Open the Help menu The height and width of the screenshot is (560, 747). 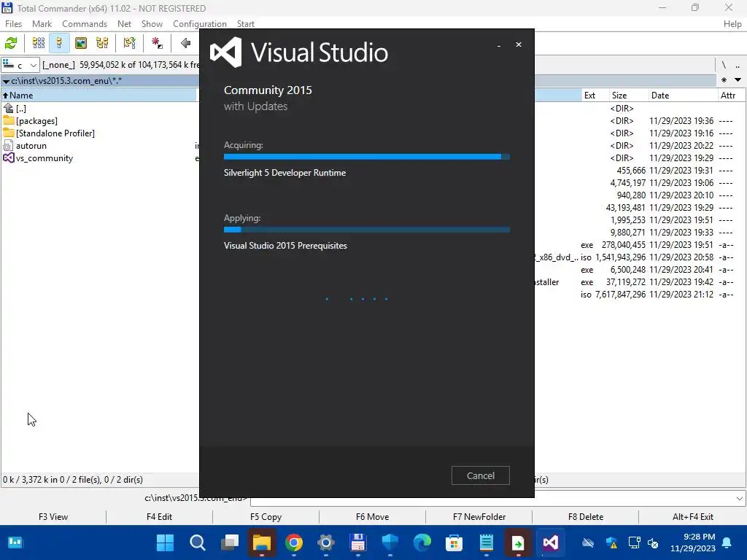click(732, 24)
